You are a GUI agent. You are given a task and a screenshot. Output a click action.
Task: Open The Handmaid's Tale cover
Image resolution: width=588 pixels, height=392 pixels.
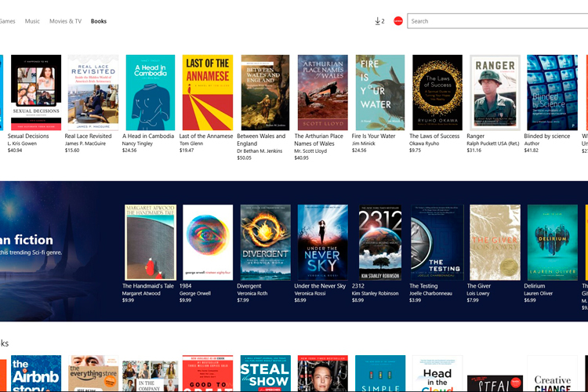pyautogui.click(x=151, y=242)
